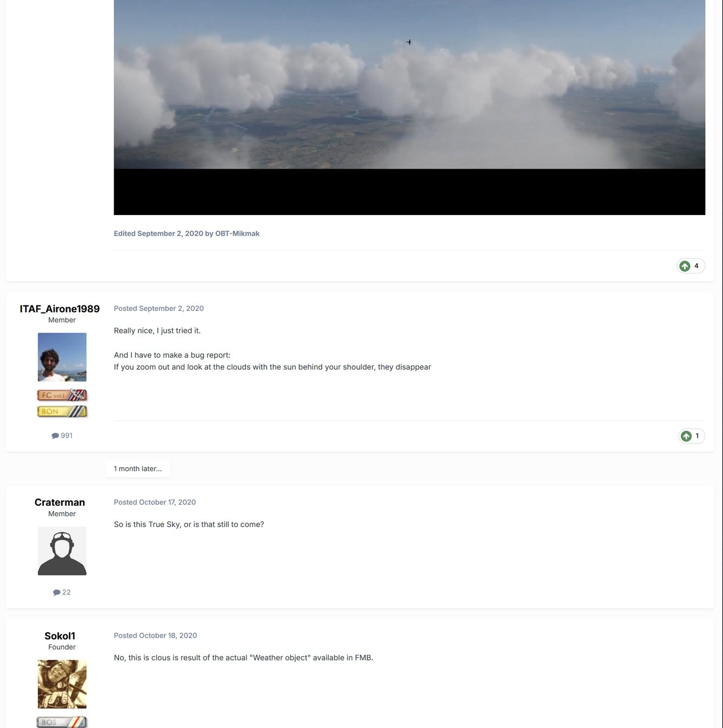Screen dimensions: 723x728
Task: Open ITAF_Airone1989's BON badge
Action: pos(62,411)
